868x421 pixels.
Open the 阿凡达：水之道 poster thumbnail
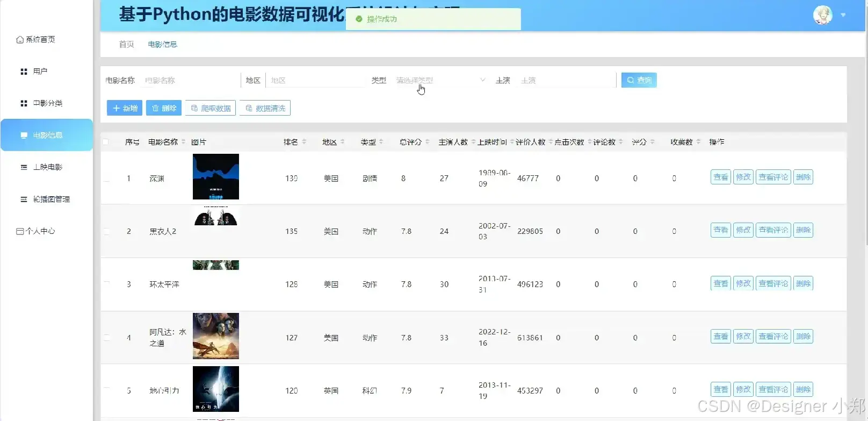point(216,336)
